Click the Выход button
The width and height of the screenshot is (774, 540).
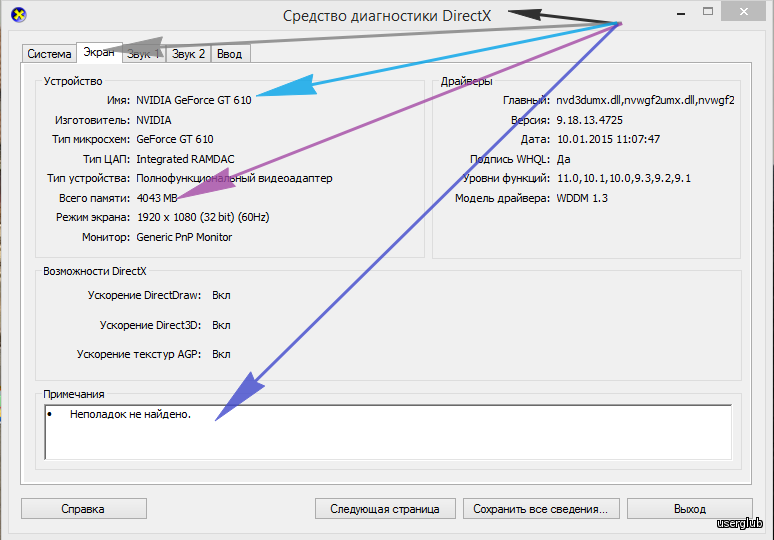690,509
